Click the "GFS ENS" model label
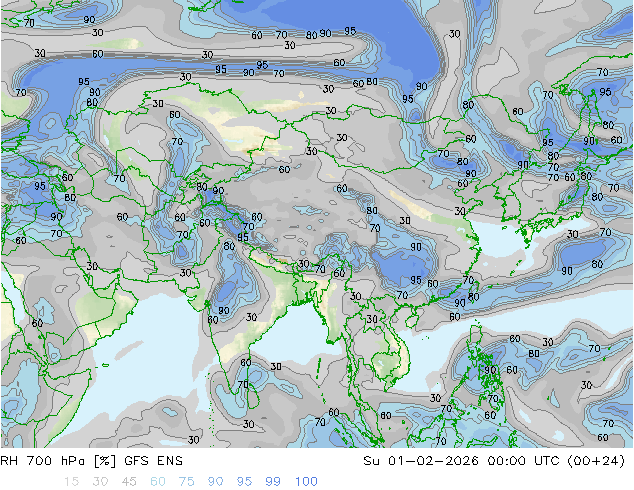Screen dimensions: 634x490 tap(154, 461)
